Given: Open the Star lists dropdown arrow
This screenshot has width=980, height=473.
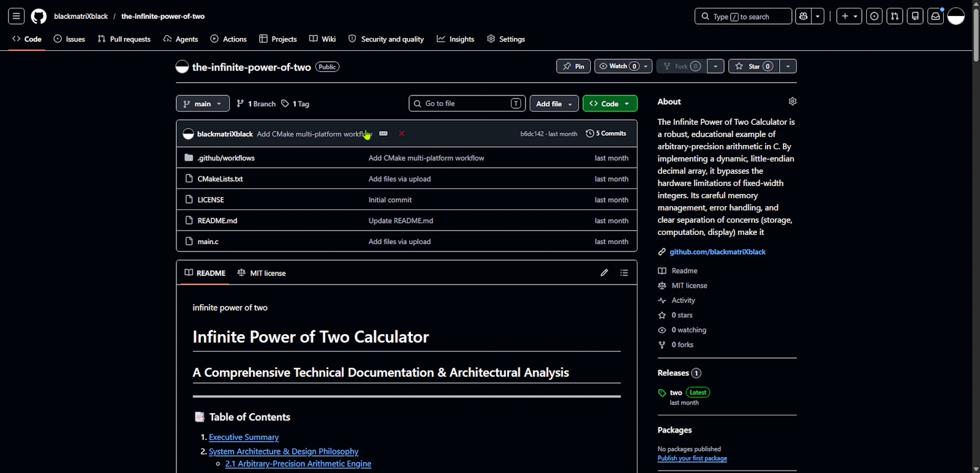Looking at the screenshot, I should click(788, 66).
